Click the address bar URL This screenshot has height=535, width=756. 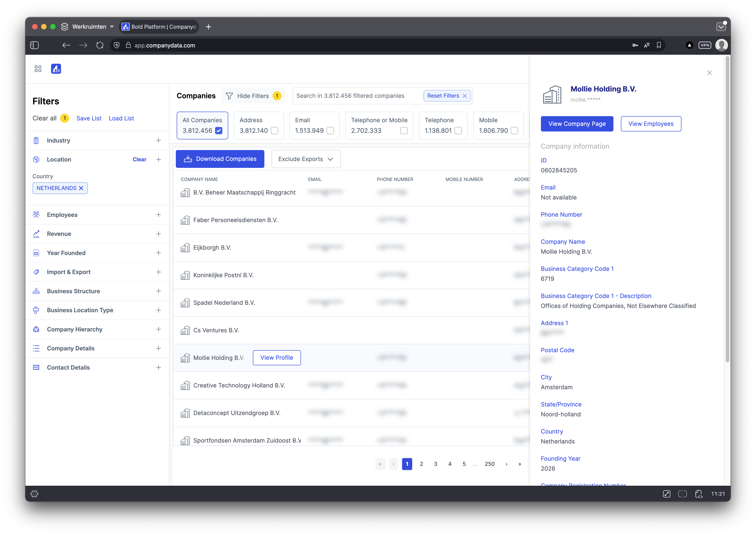point(165,45)
